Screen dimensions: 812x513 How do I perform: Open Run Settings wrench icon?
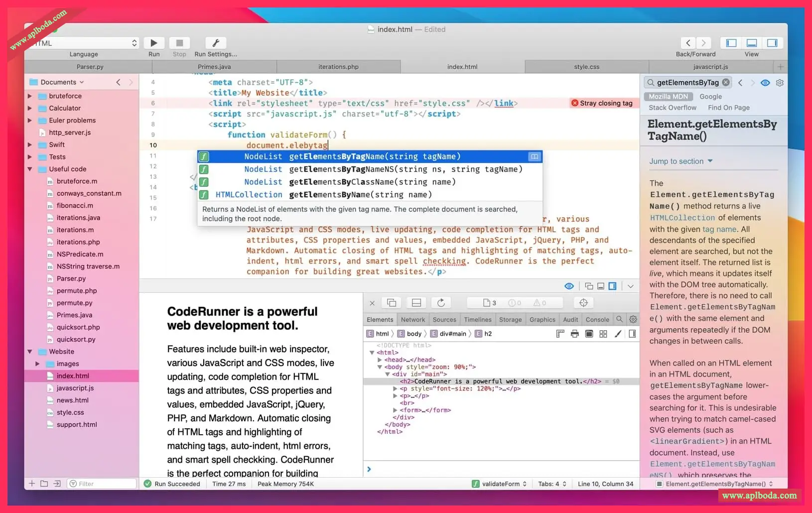(x=216, y=43)
